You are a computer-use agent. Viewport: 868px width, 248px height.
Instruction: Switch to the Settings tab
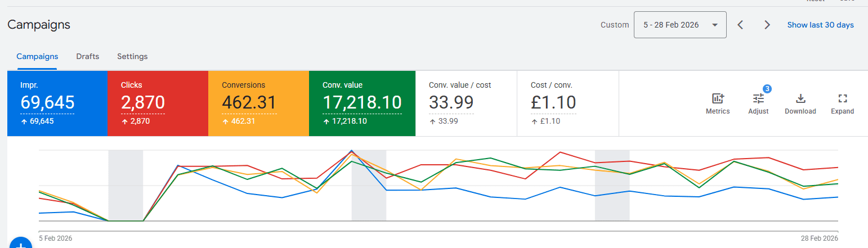tap(132, 56)
